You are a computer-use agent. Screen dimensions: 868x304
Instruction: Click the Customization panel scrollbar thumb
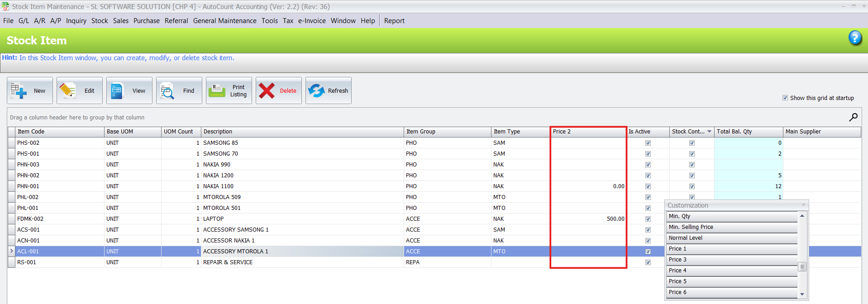click(802, 266)
